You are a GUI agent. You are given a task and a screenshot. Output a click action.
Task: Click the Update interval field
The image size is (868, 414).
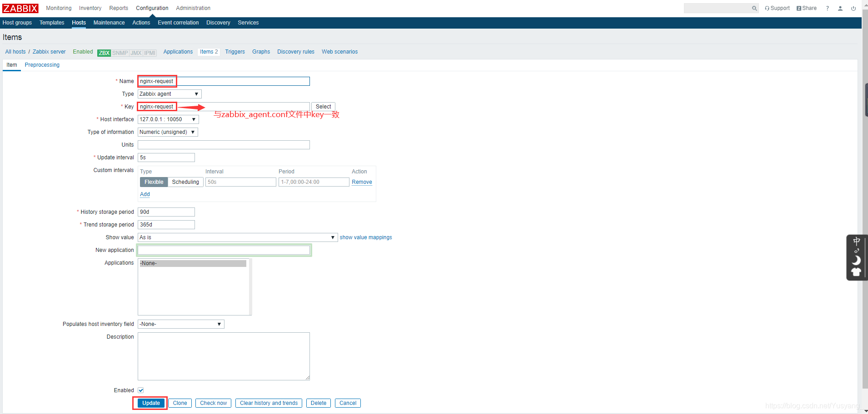(x=166, y=158)
